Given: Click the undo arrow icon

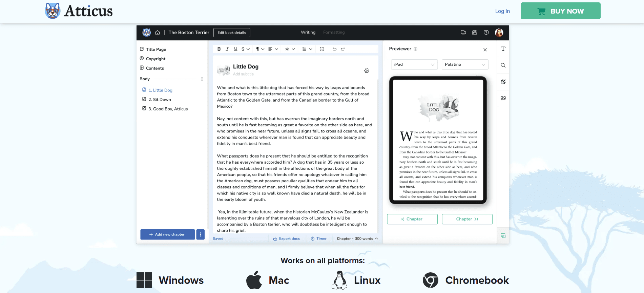Looking at the screenshot, I should [x=334, y=49].
